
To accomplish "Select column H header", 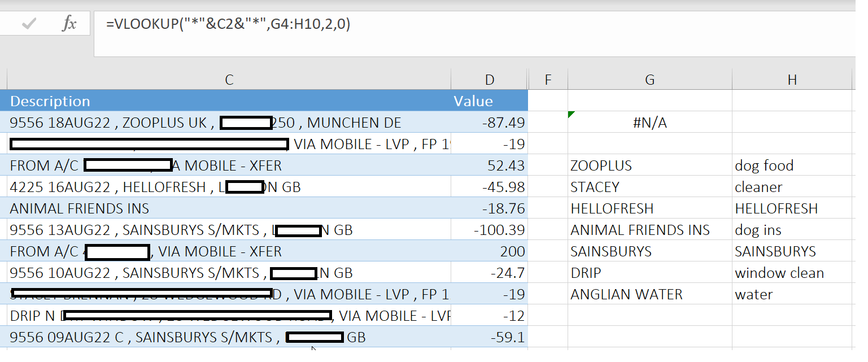I will click(792, 80).
